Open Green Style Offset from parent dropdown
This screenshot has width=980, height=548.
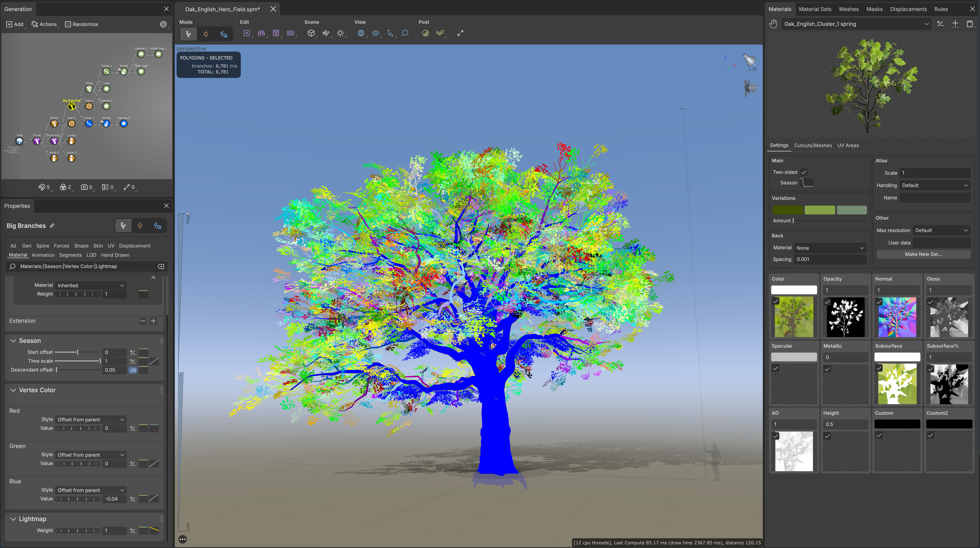tap(90, 455)
